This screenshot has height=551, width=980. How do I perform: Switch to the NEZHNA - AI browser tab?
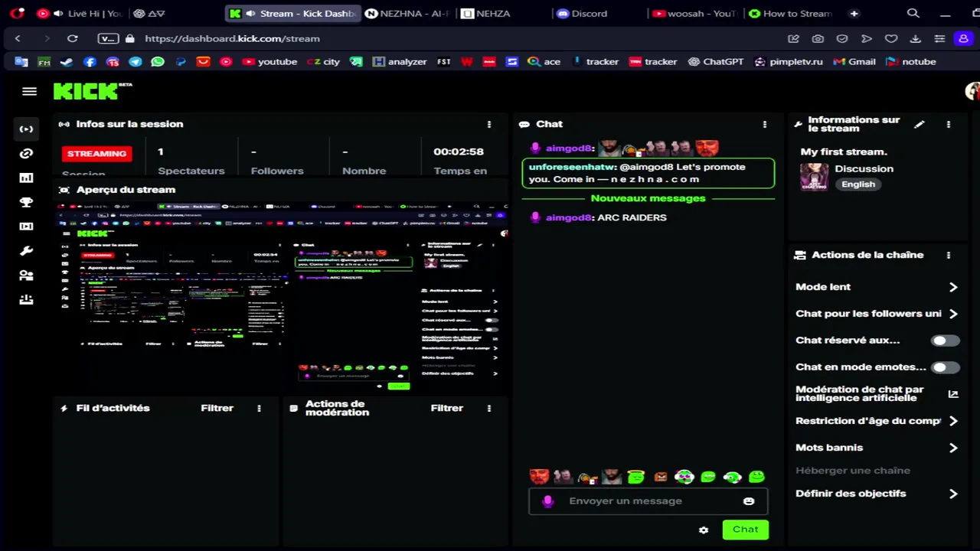[407, 13]
